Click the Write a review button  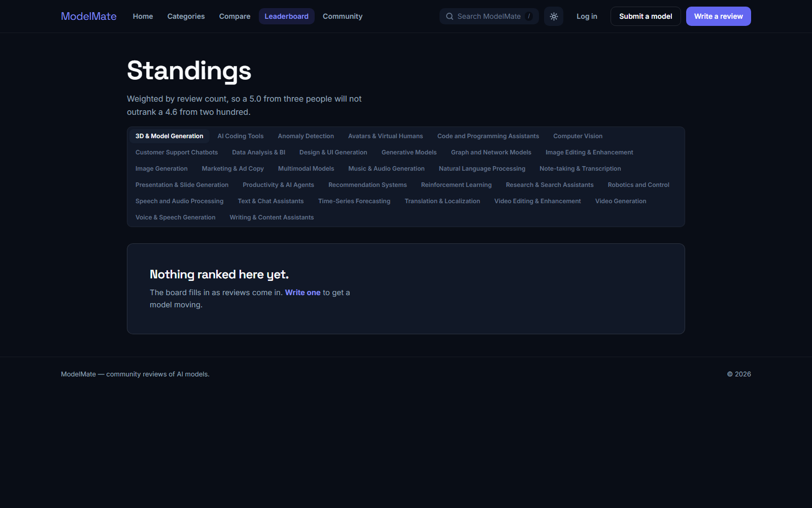[719, 16]
